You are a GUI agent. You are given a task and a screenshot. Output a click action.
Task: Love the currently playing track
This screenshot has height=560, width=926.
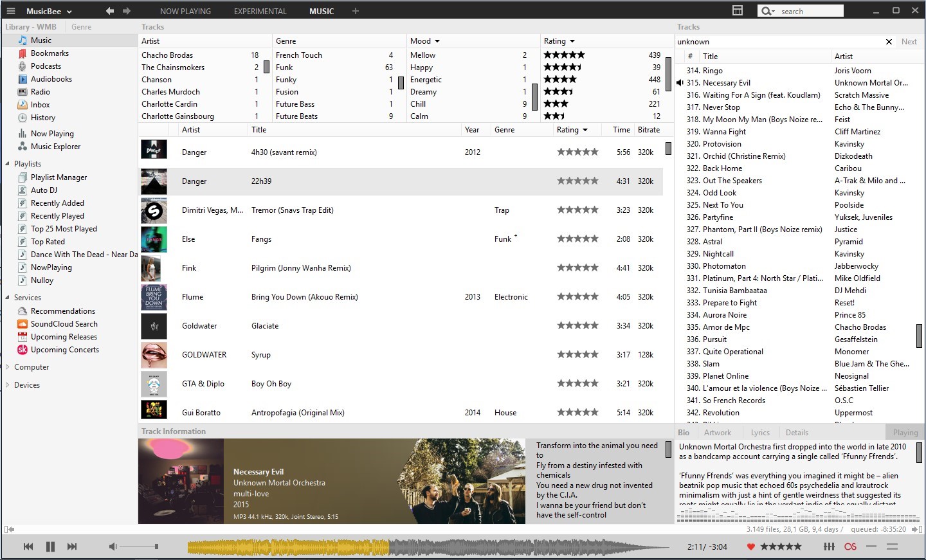coord(750,546)
